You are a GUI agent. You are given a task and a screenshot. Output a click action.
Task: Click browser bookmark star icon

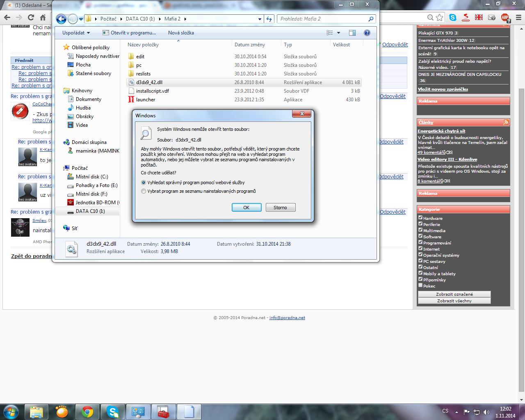tap(440, 18)
